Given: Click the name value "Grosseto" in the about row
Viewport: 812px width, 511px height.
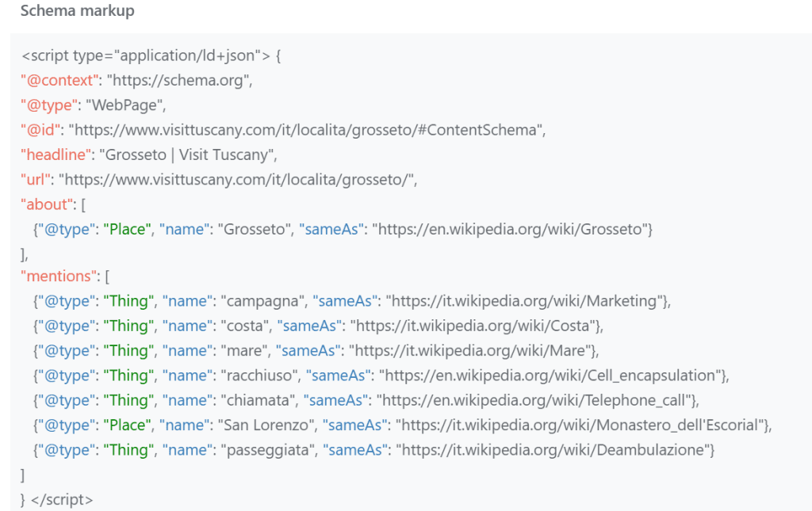Looking at the screenshot, I should point(255,229).
